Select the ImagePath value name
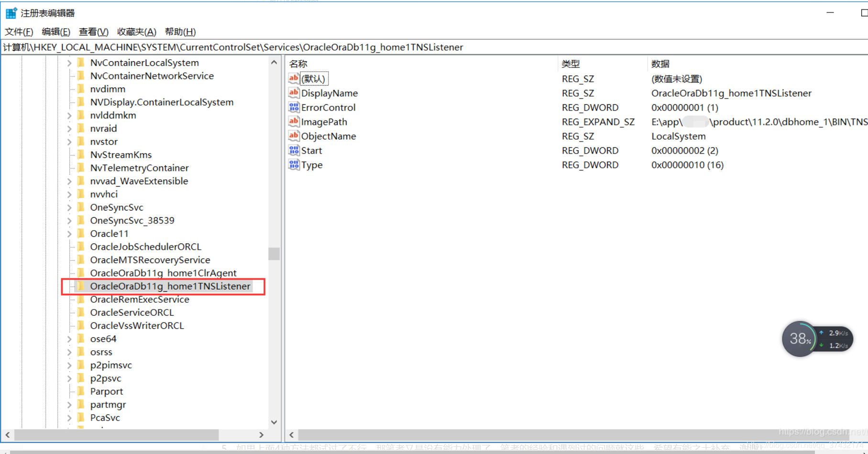Screen dimensions: 868x454 [x=324, y=122]
